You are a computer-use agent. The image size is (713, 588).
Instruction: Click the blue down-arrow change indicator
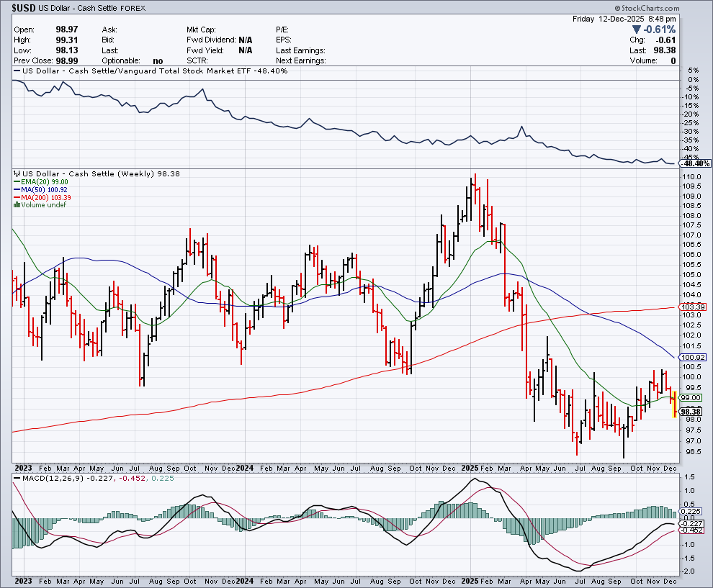(635, 30)
